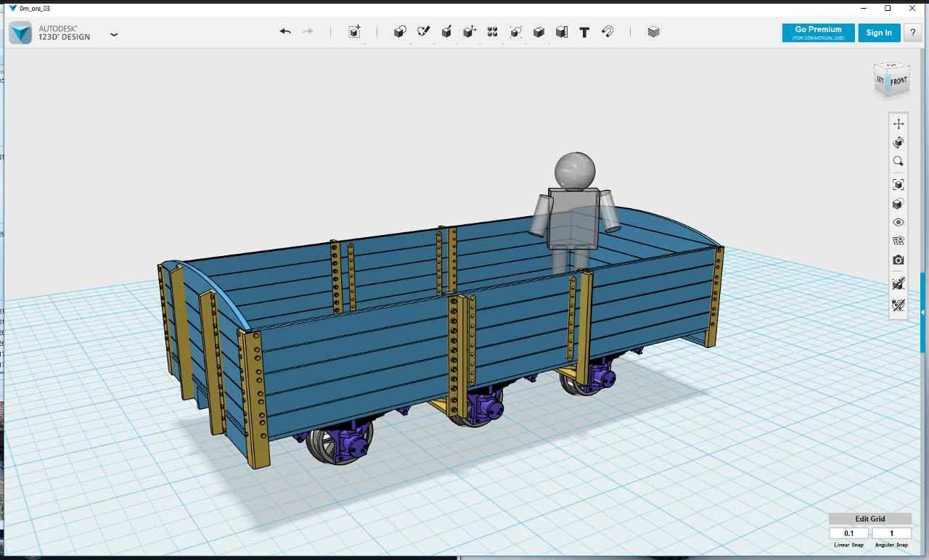Open the Edit Grid settings
The height and width of the screenshot is (560, 929).
tap(870, 519)
